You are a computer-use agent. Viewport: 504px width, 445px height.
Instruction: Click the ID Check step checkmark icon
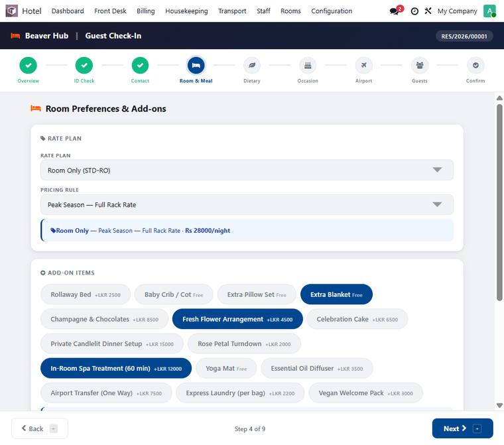pos(84,65)
